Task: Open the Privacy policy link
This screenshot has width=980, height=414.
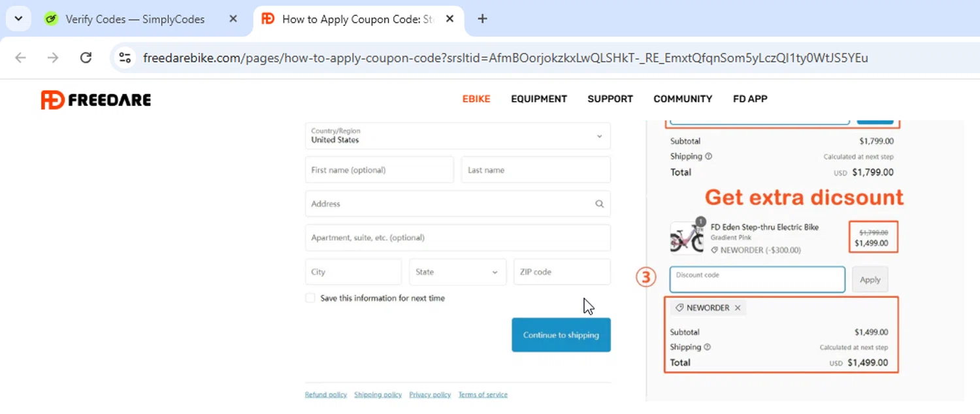Action: (430, 394)
